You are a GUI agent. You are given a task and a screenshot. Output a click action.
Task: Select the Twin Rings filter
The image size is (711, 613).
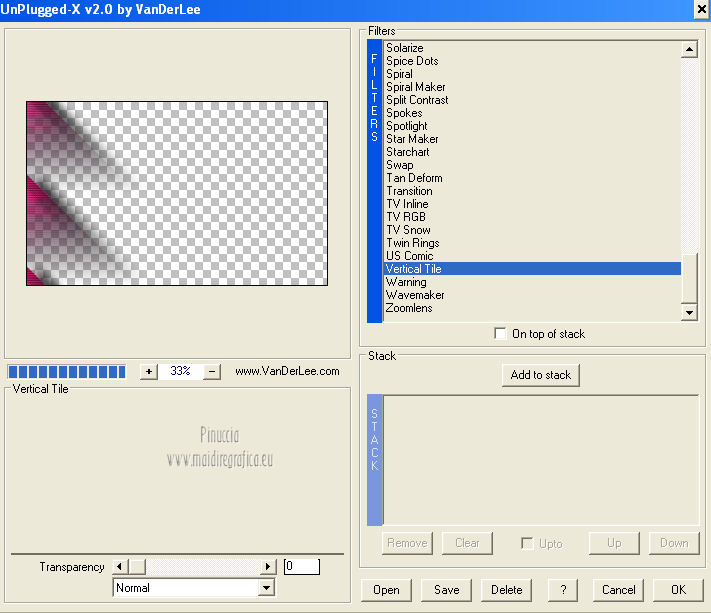click(x=532, y=243)
